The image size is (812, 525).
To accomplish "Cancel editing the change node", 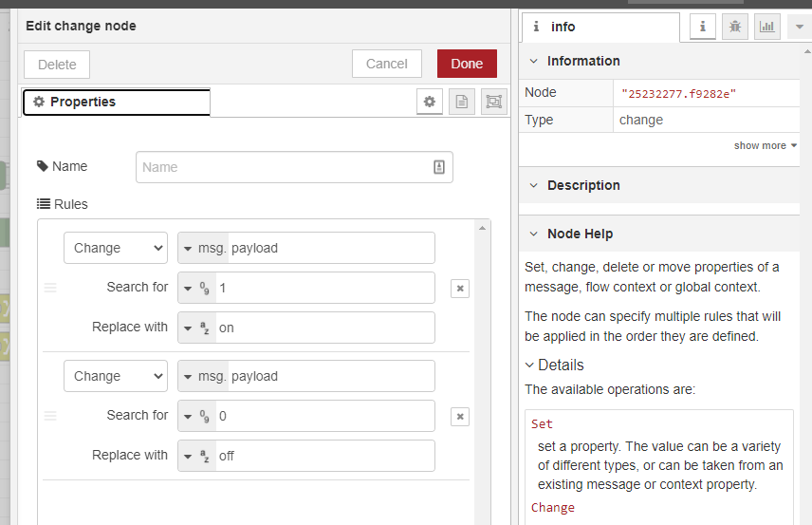I will [x=387, y=64].
